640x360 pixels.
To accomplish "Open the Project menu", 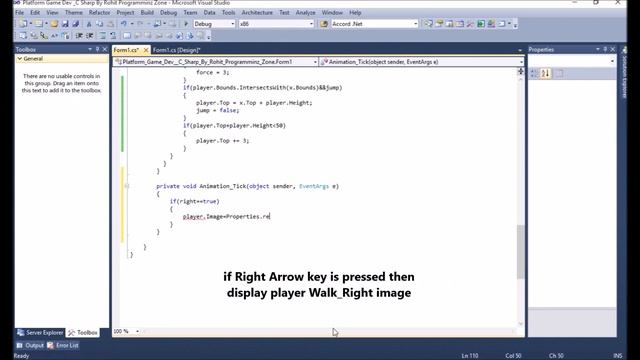I will coord(125,13).
